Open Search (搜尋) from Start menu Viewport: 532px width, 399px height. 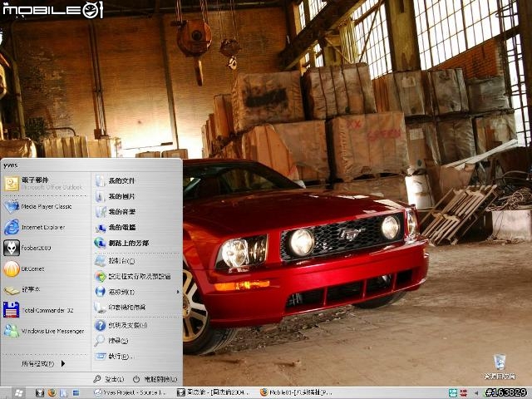[x=136, y=341]
